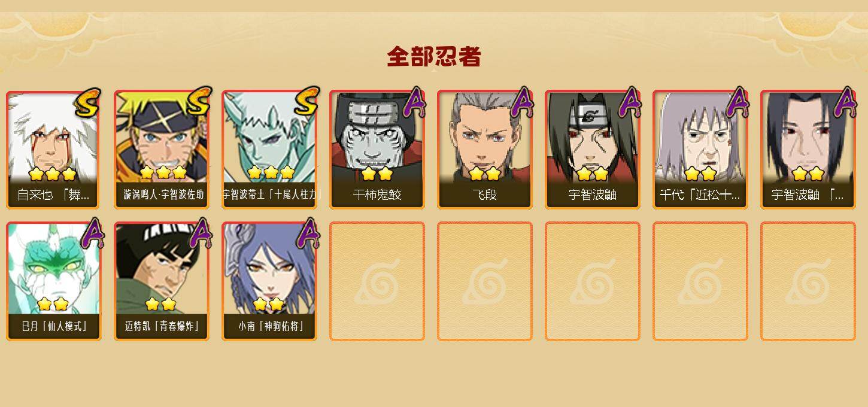Viewport: 868px width, 407px height.
Task: Select the 干柿鬼鲛 ninja portrait
Action: coord(377,150)
